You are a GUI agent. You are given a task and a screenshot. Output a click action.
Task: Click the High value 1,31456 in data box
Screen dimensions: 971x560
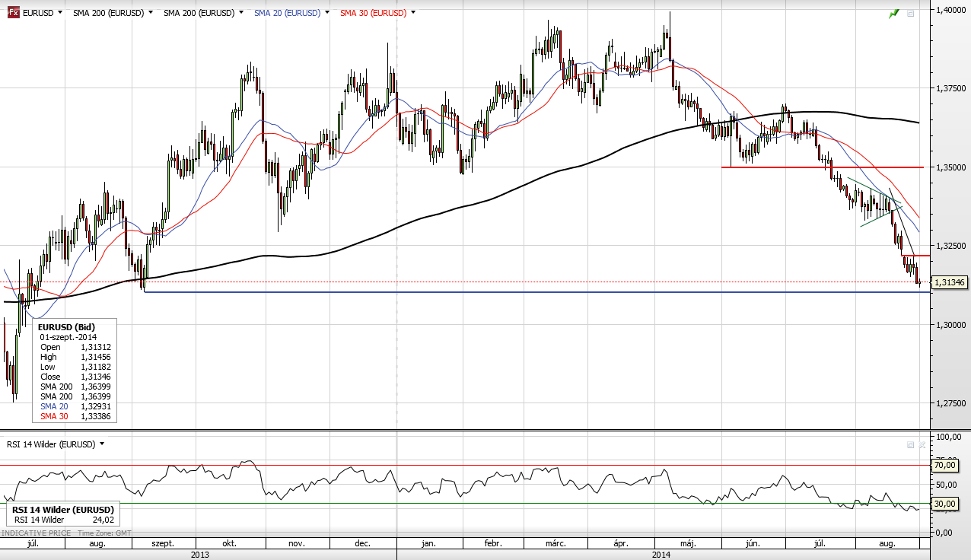click(96, 357)
